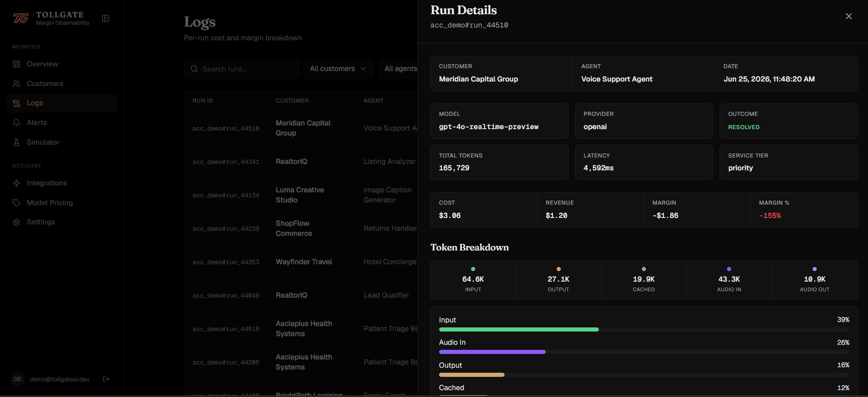868x397 pixels.
Task: Close the Run Details panel
Action: 849,16
